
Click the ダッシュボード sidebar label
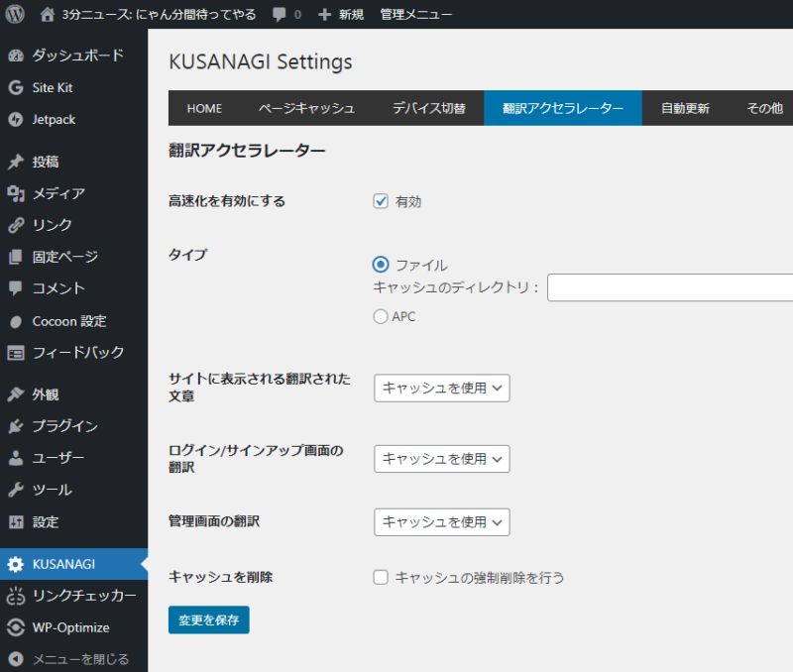(x=78, y=56)
